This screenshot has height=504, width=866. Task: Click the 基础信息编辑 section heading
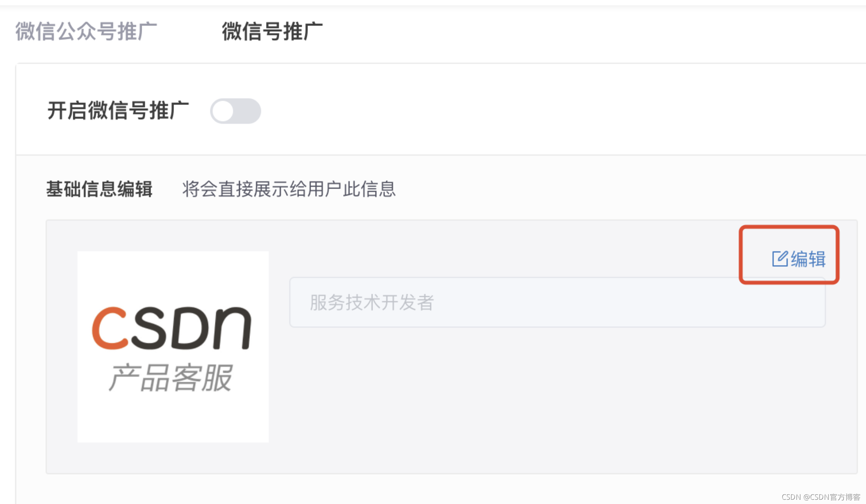100,189
